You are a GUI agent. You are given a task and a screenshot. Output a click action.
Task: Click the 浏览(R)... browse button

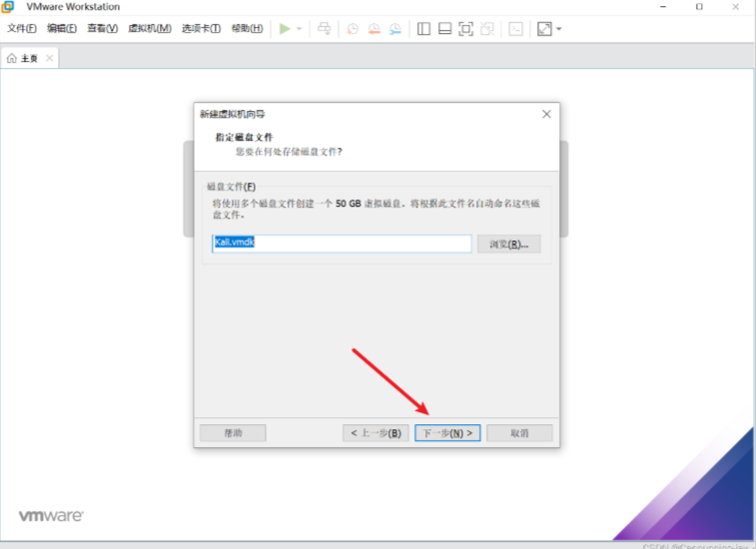coord(508,244)
